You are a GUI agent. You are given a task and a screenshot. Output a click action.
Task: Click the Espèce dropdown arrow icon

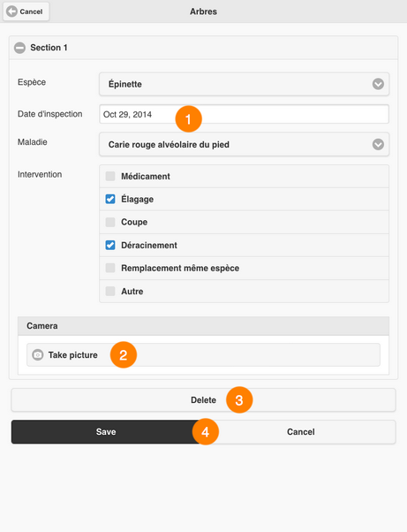tap(378, 84)
